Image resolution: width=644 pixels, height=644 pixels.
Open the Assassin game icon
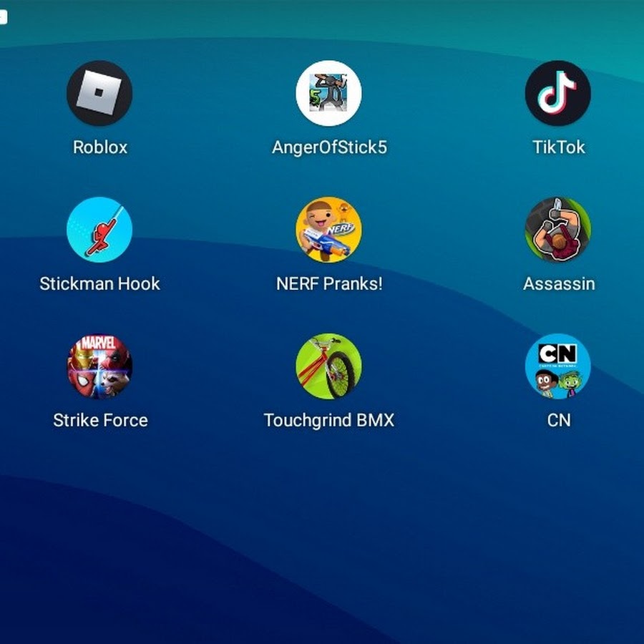coord(557,230)
